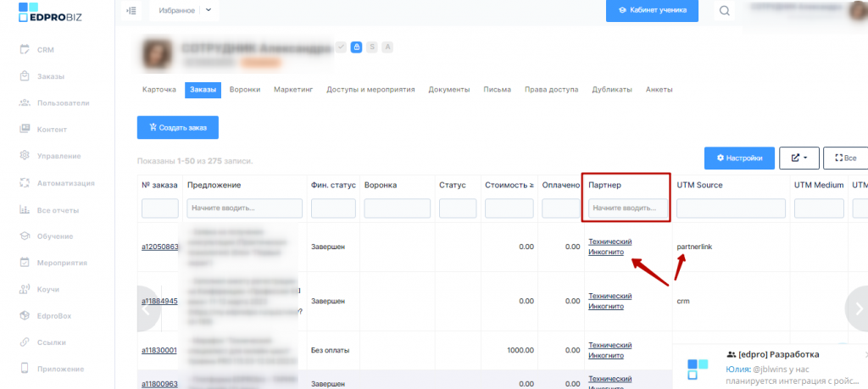Click the user's profile photo in the header
The height and width of the screenshot is (389, 868).
click(x=157, y=54)
